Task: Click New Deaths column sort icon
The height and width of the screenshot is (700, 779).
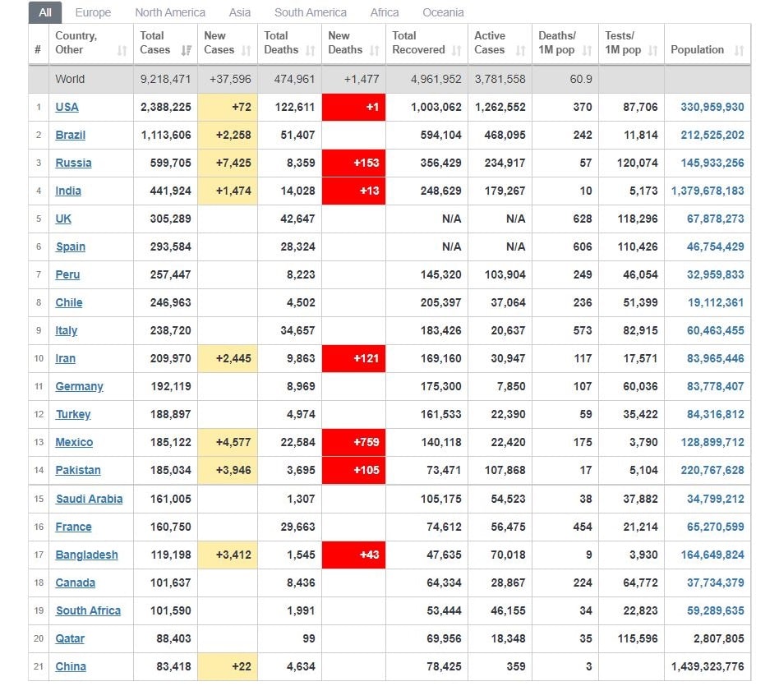Action: pos(374,50)
